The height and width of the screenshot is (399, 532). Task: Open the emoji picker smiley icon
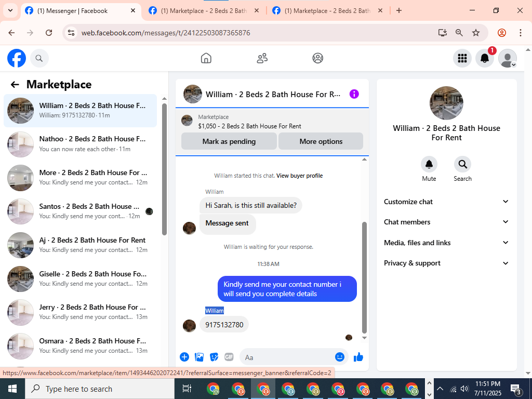(340, 357)
